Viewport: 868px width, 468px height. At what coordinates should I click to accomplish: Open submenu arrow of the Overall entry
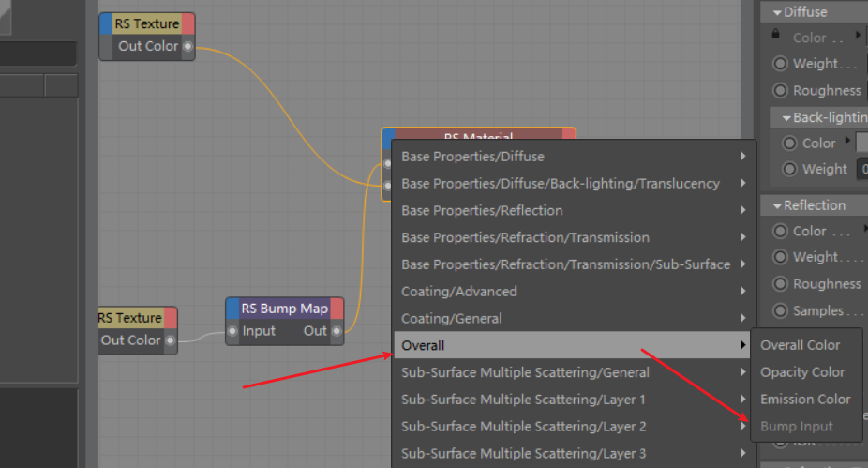743,345
